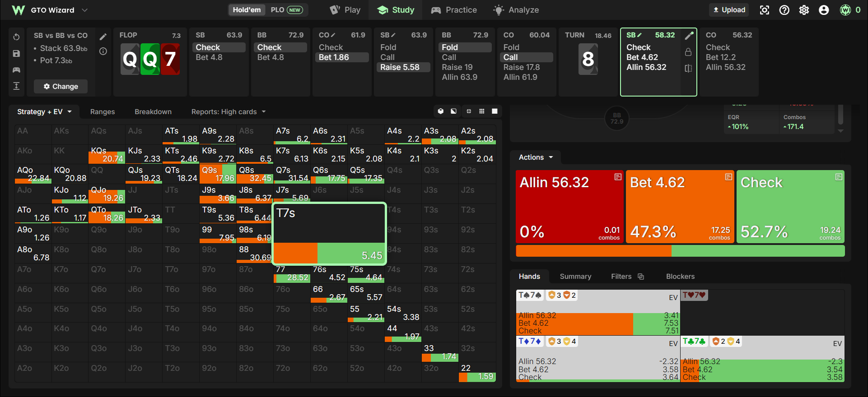The width and height of the screenshot is (868, 397).
Task: Edit the SB vs BB vs CO setup with pencil
Action: coord(103,37)
